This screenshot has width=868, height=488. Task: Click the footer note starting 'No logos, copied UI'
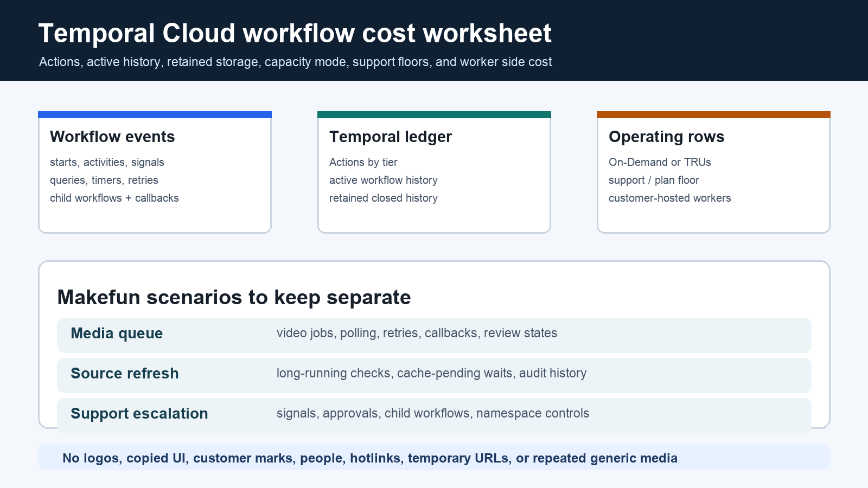370,458
